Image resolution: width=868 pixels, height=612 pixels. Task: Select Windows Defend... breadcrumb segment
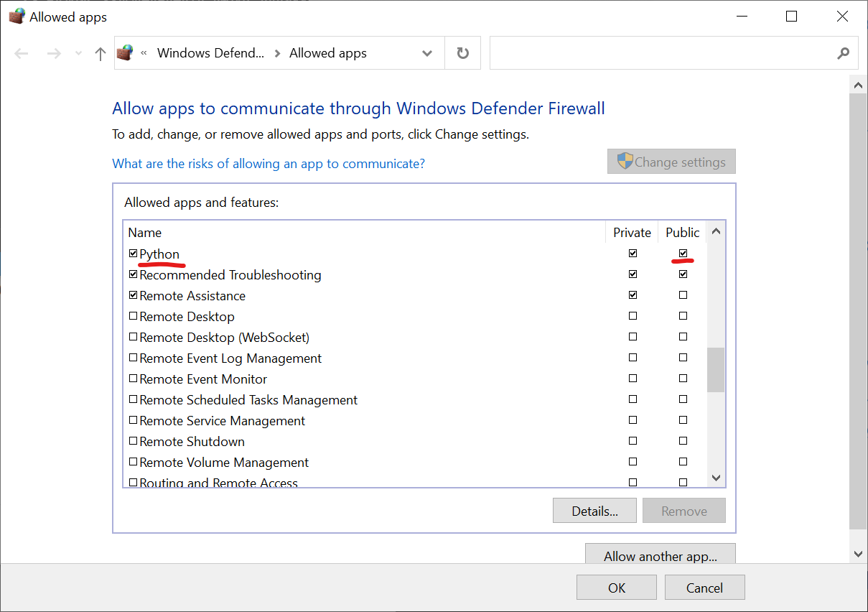point(210,53)
